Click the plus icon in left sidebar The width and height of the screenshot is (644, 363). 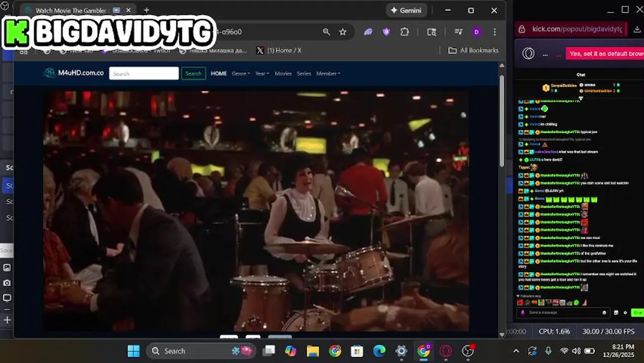click(7, 320)
